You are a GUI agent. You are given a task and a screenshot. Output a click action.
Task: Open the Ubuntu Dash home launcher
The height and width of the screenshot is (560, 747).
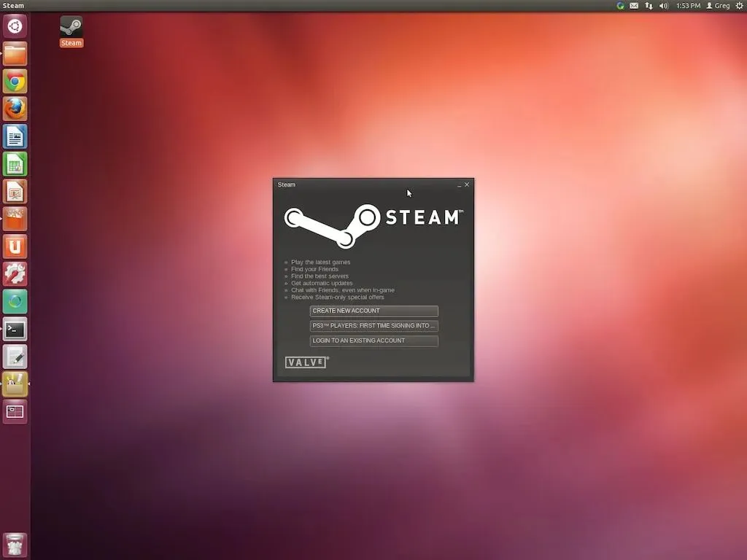coord(15,26)
